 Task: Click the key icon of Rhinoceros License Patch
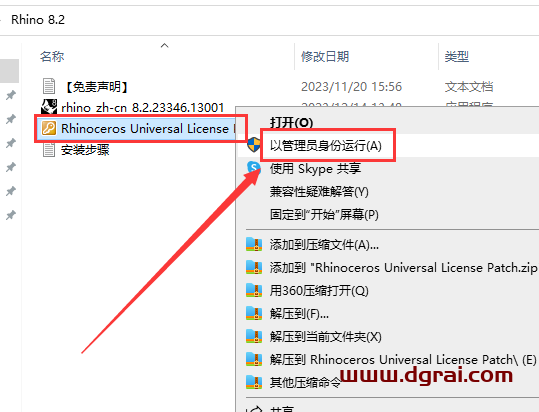[x=49, y=129]
